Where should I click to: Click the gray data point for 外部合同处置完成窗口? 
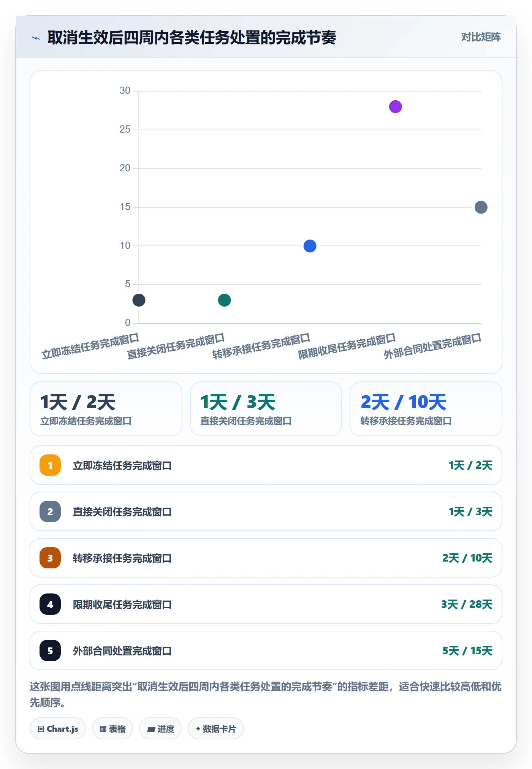point(481,207)
